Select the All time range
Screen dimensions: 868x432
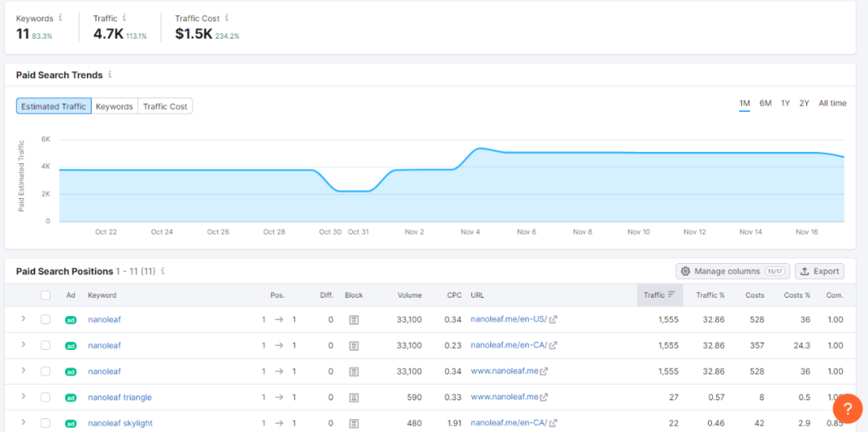point(832,103)
